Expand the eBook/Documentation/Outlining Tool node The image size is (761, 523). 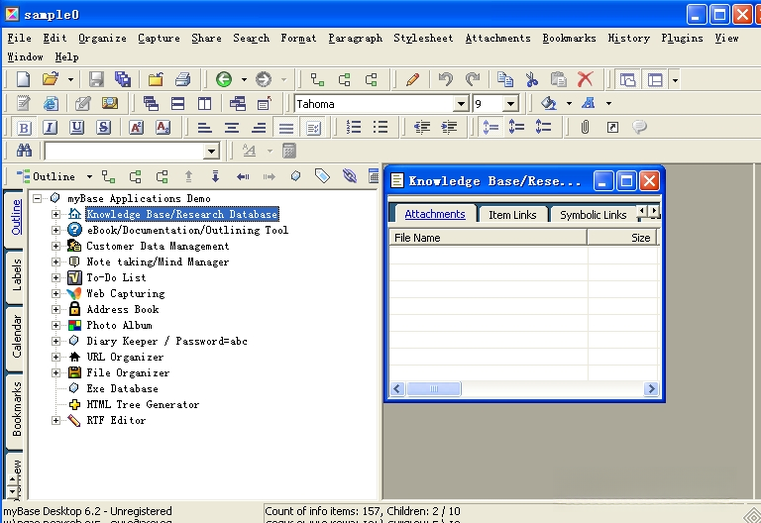pyautogui.click(x=56, y=230)
